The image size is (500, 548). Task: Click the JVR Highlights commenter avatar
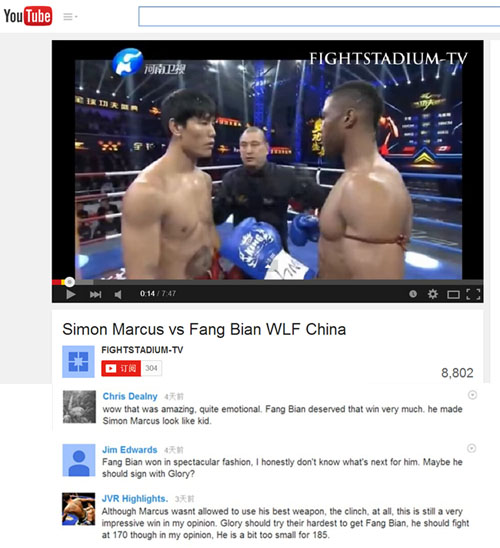click(x=79, y=509)
